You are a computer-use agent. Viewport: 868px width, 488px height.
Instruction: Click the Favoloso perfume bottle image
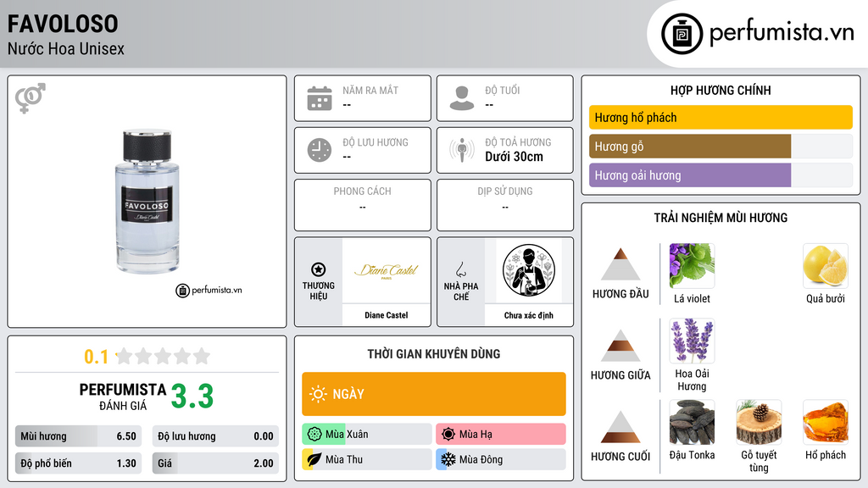coord(147,202)
